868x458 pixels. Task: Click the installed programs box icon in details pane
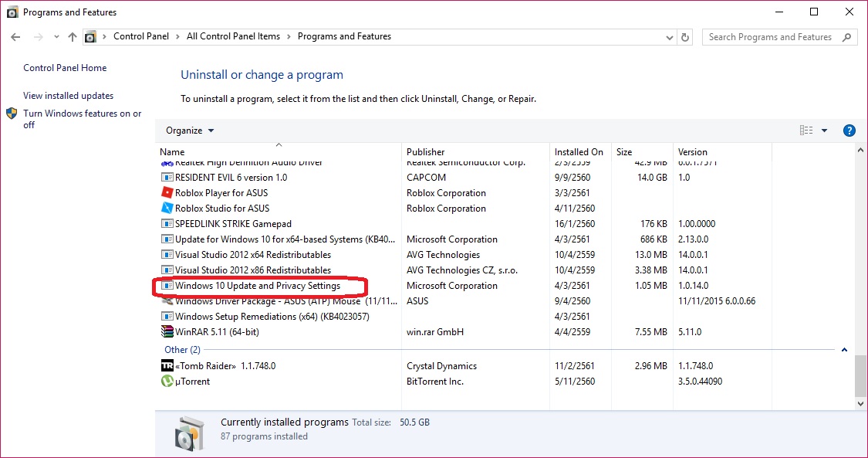click(190, 433)
